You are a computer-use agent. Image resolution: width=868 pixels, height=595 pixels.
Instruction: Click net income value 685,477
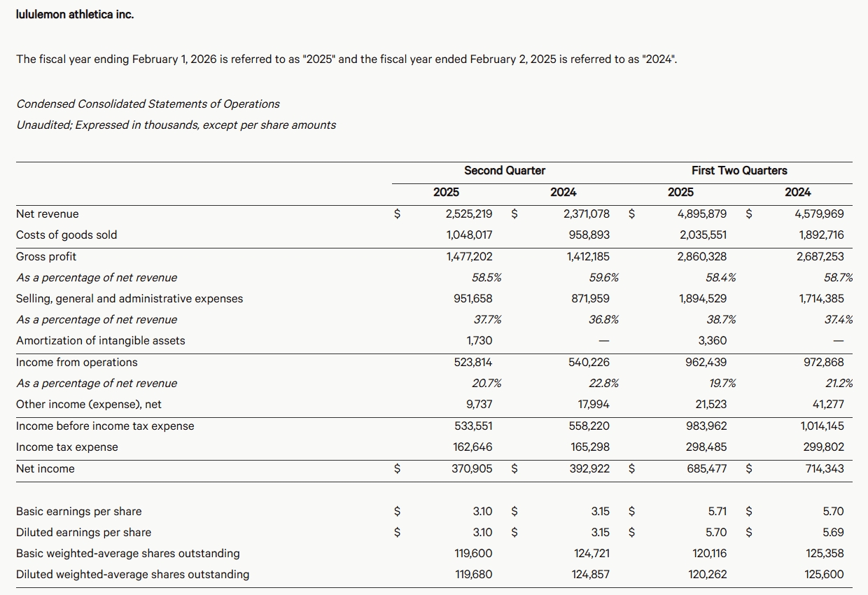click(707, 469)
